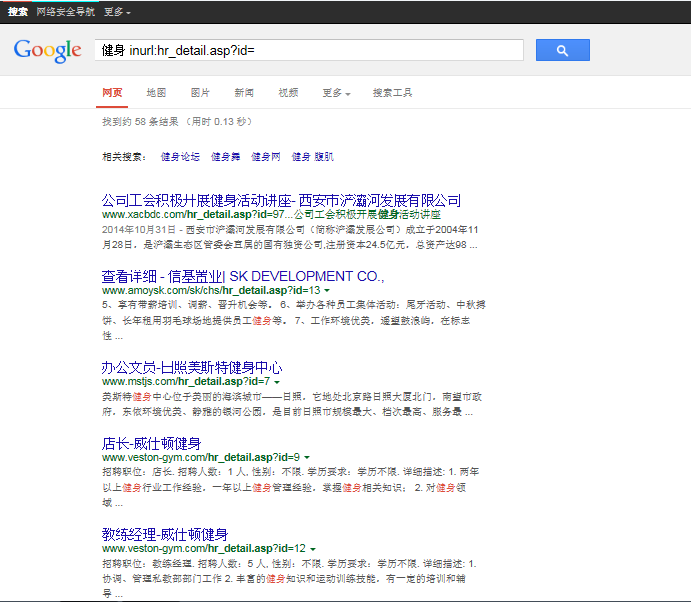Focus the search query input box
This screenshot has width=691, height=602.
pyautogui.click(x=309, y=50)
